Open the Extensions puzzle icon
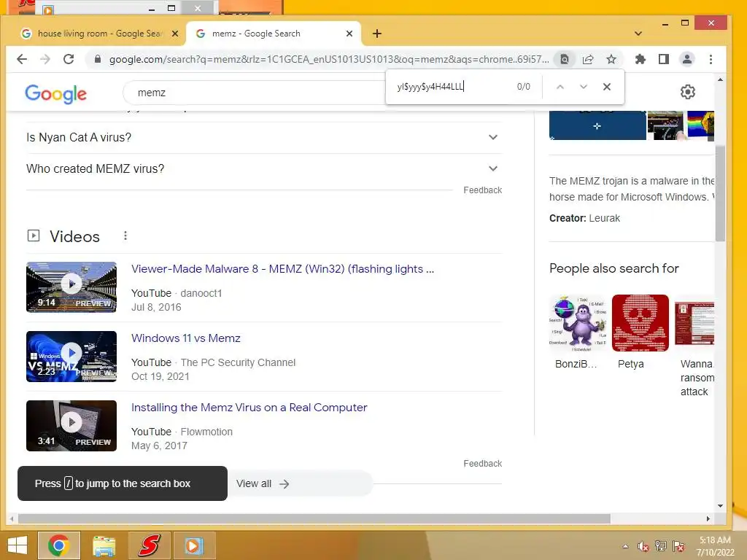This screenshot has width=747, height=560. (640, 59)
